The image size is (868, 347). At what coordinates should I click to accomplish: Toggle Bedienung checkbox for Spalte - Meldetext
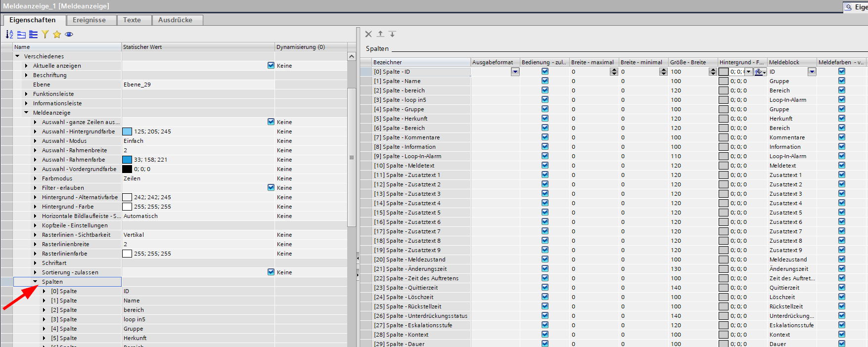[x=545, y=166]
